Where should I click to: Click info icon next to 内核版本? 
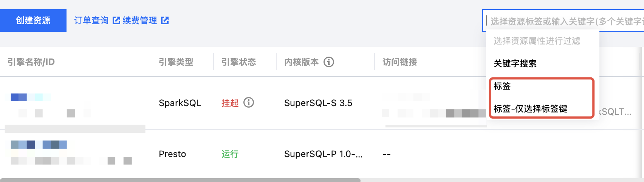pos(329,62)
